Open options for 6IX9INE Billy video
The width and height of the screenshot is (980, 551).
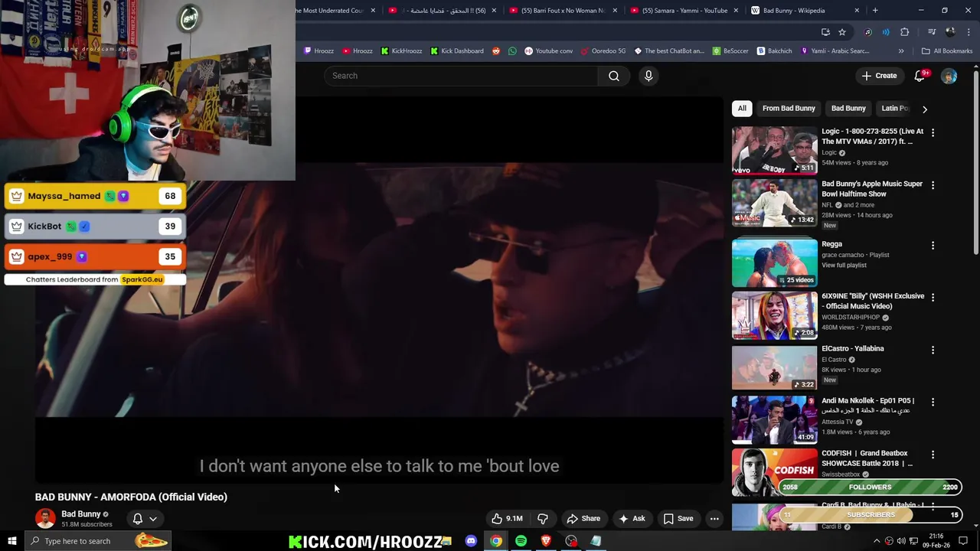933,298
